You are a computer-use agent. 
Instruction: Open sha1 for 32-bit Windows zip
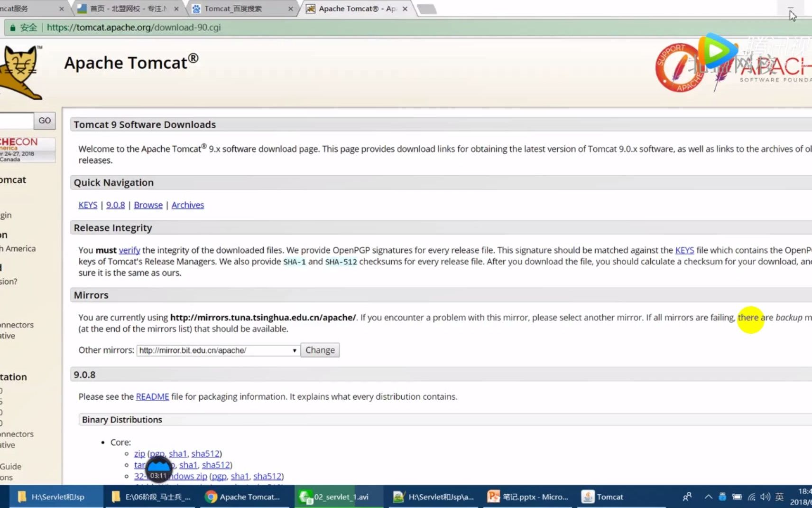(240, 476)
